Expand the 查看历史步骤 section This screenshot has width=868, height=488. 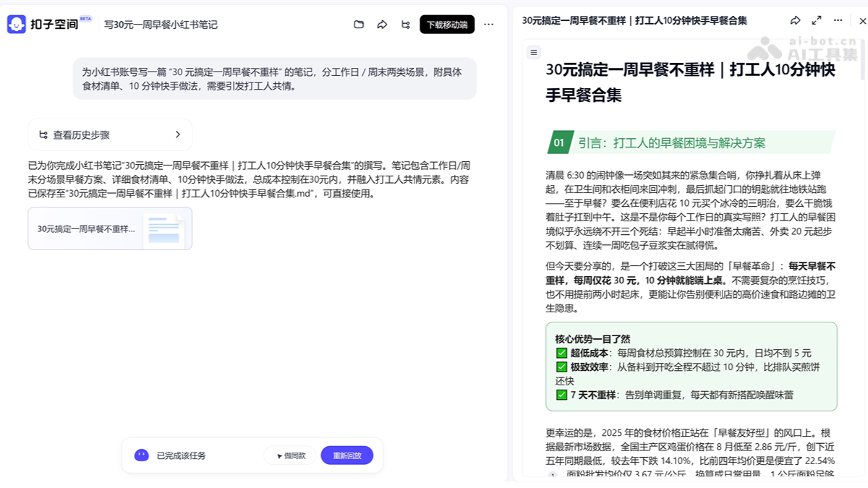(x=109, y=134)
